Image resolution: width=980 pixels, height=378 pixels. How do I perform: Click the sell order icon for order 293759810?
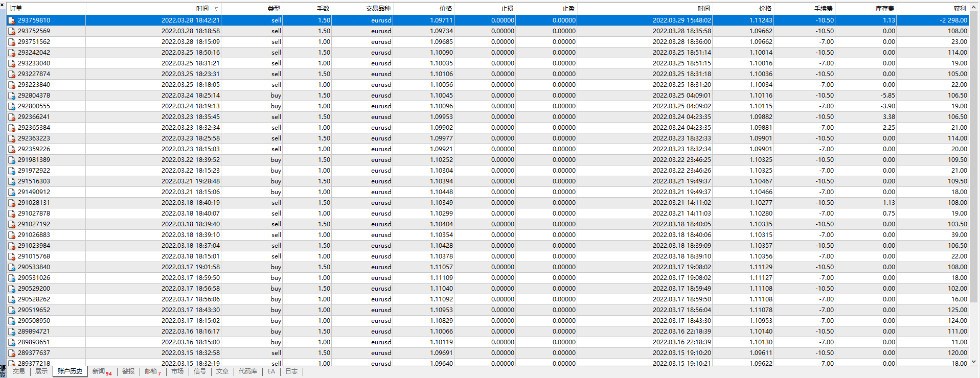click(x=12, y=20)
